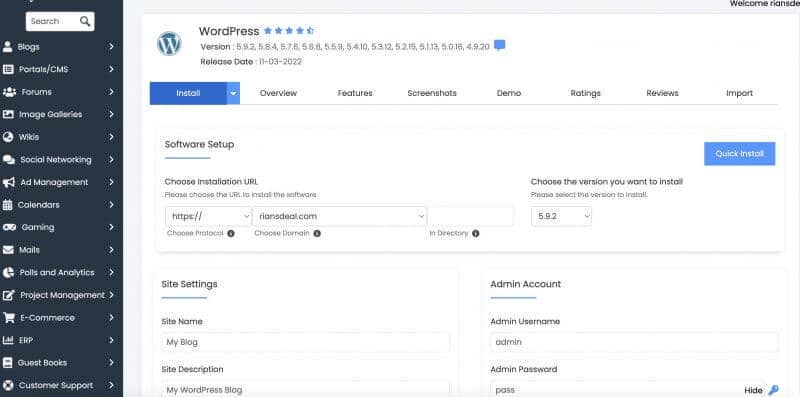Click the Site Description field
Viewport: 800px width, 397px height.
click(305, 389)
